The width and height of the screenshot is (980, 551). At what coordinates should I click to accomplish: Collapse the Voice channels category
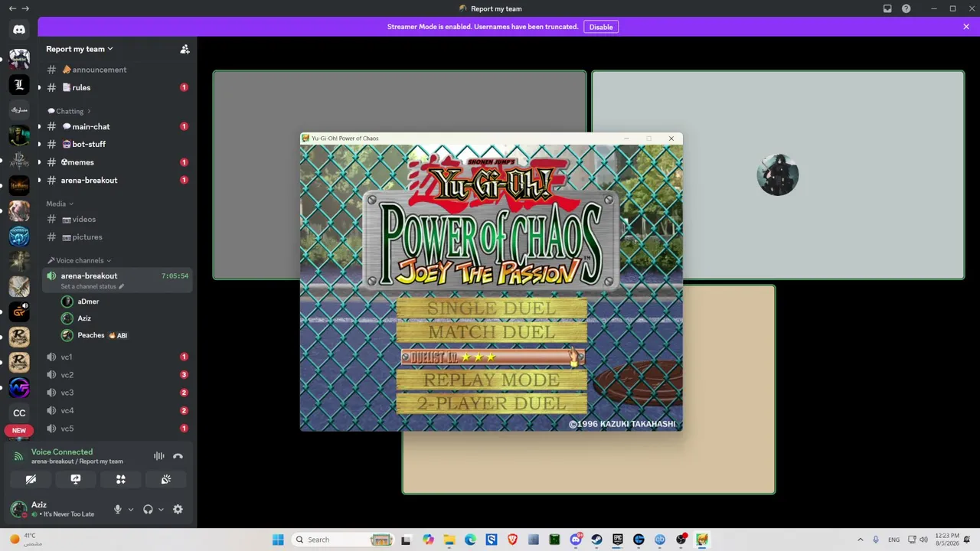point(79,260)
